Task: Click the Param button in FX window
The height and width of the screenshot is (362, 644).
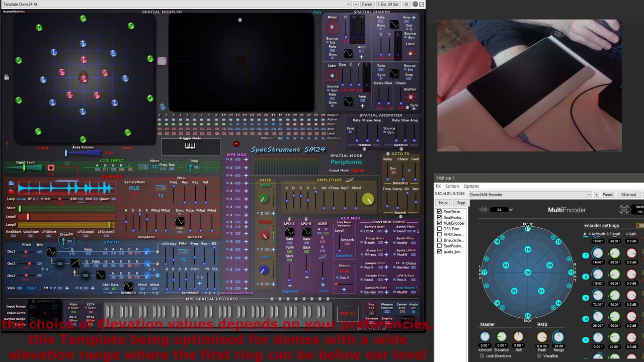Action: coord(608,195)
